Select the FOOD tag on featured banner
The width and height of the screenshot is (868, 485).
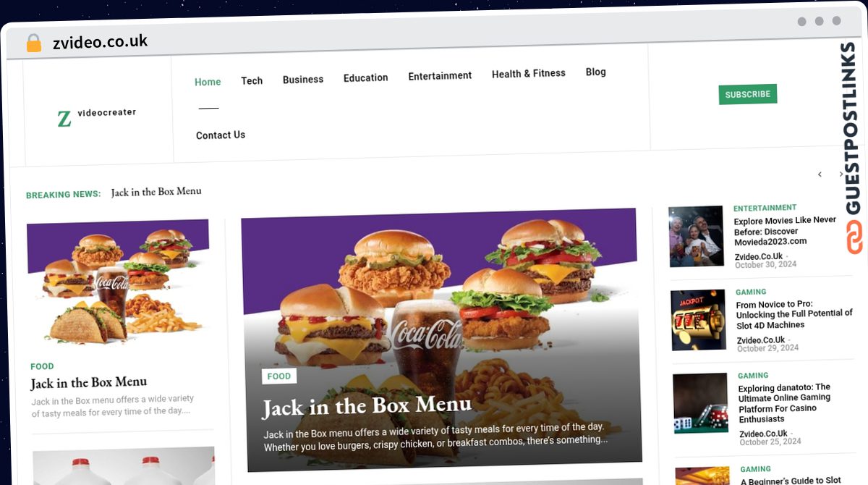point(279,376)
